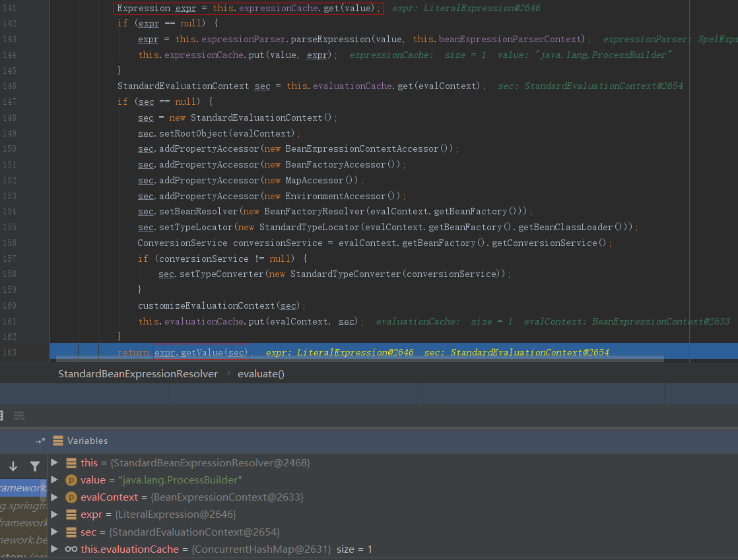Click the Variables panel title

pyautogui.click(x=87, y=441)
